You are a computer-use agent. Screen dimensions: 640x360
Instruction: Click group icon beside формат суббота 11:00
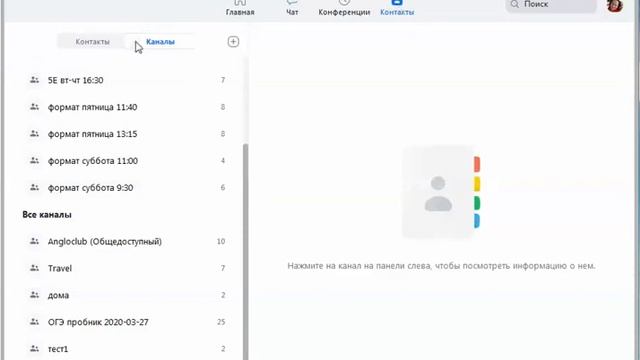click(35, 160)
